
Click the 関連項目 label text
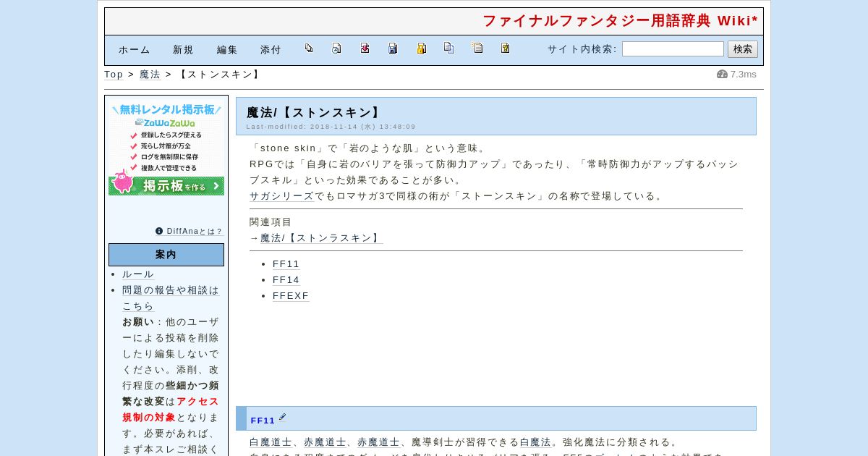271,222
